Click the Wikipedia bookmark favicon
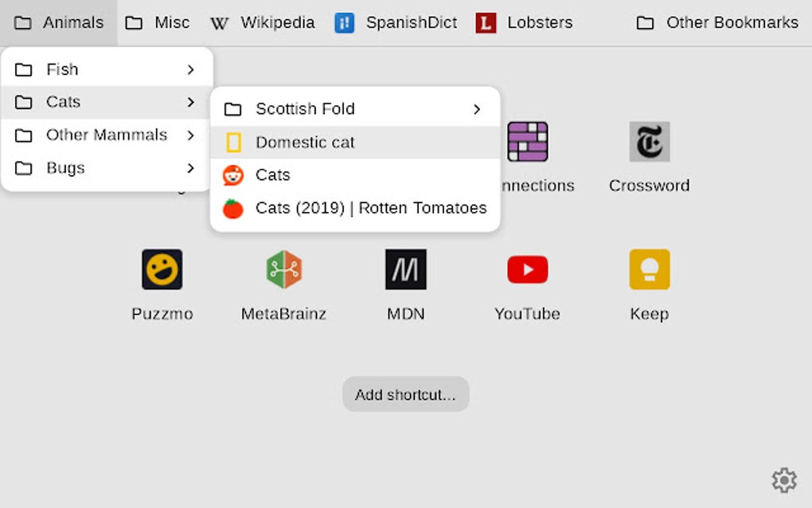Viewport: 812px width, 508px height. [219, 23]
